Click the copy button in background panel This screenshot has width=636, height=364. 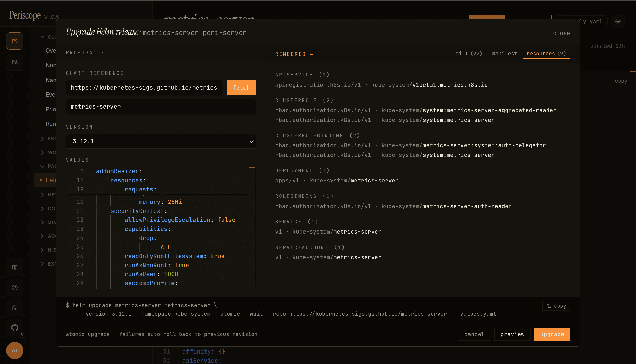621,81
